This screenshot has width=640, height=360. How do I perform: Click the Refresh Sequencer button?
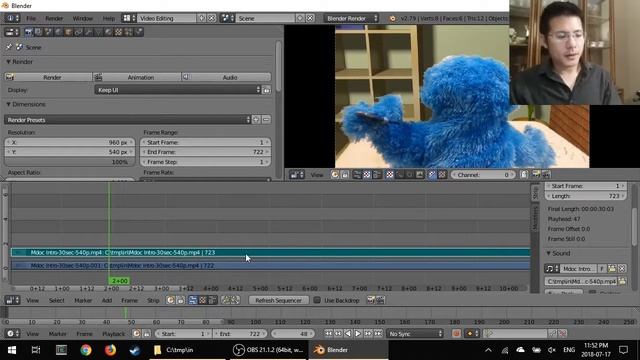point(278,300)
